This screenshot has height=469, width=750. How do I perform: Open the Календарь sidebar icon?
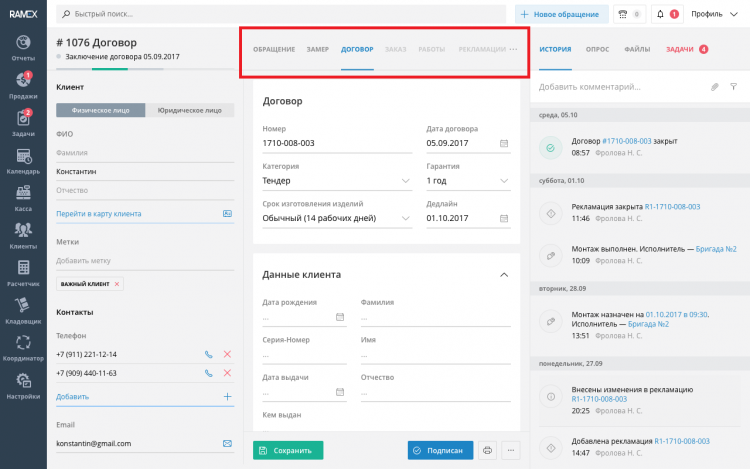(x=22, y=160)
